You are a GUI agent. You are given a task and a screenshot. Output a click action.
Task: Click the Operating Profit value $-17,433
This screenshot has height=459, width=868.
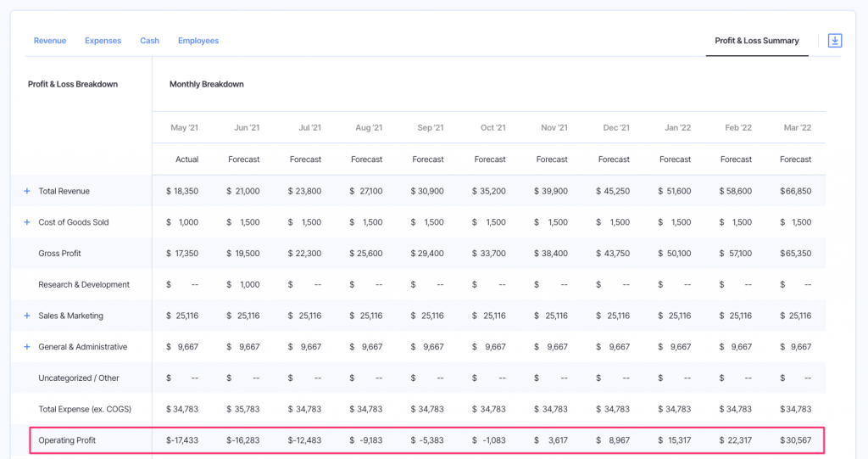[182, 440]
